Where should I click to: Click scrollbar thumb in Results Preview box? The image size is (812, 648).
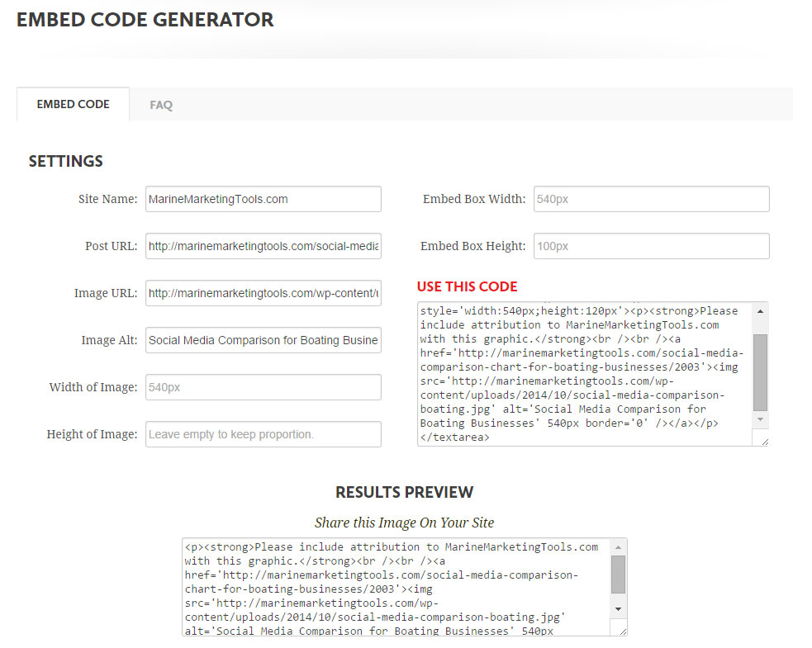[x=619, y=575]
